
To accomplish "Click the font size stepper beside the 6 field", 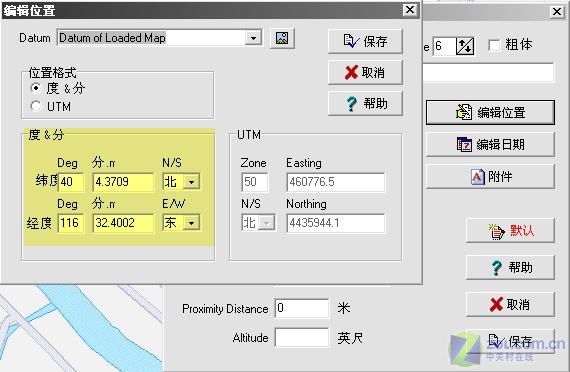I will 465,46.
